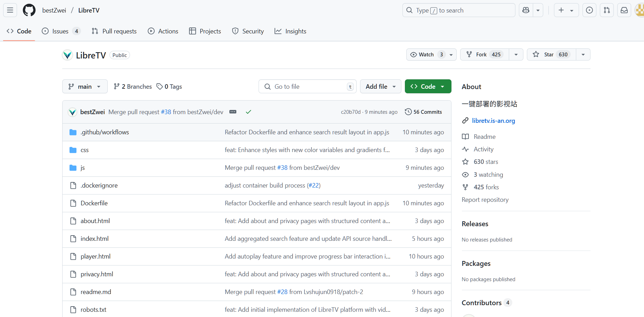
Task: Fork the LibreTV repository
Action: point(485,55)
